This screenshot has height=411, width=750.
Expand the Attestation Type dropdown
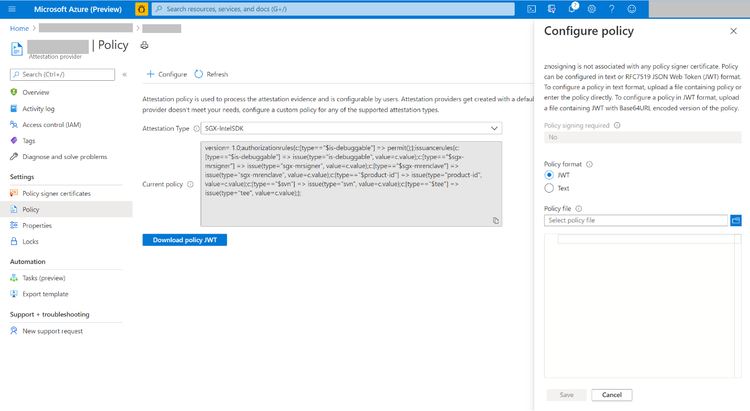pyautogui.click(x=495, y=128)
